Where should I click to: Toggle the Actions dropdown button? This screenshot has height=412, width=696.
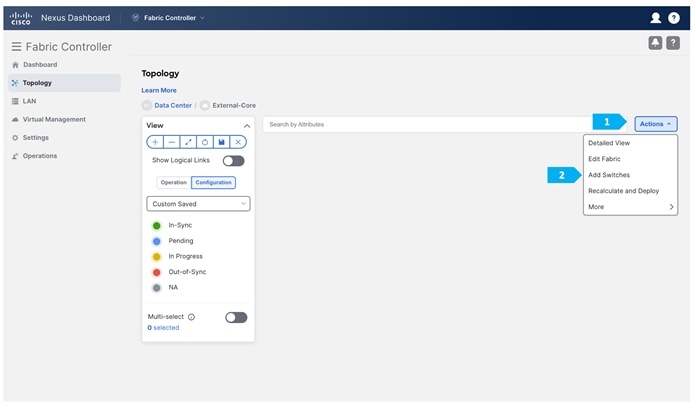(656, 124)
